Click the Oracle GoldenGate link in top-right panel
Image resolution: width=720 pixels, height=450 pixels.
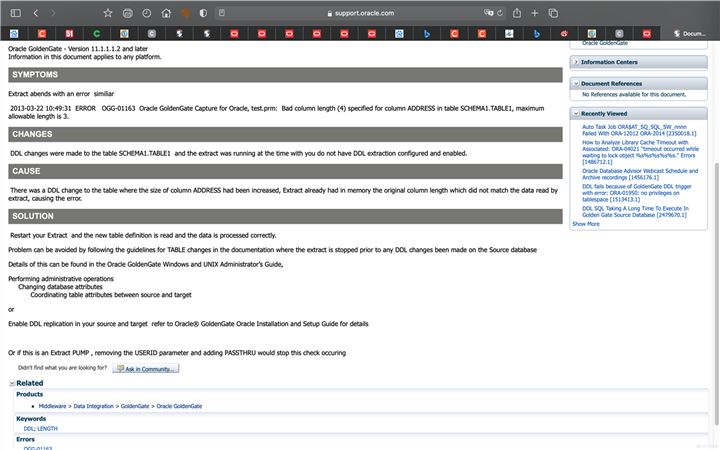pos(605,43)
